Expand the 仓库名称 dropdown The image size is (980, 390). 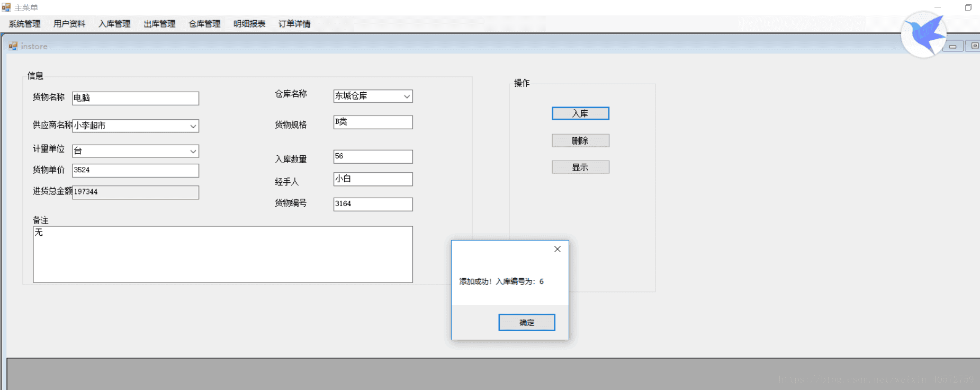click(x=407, y=96)
